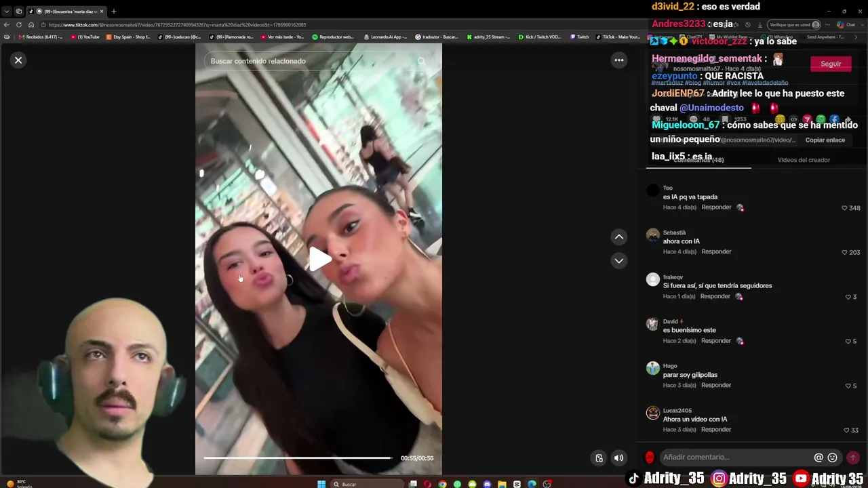Screen dimensions: 868x488
Task: Like Lucas2405's comment with 33 likes
Action: [846, 430]
